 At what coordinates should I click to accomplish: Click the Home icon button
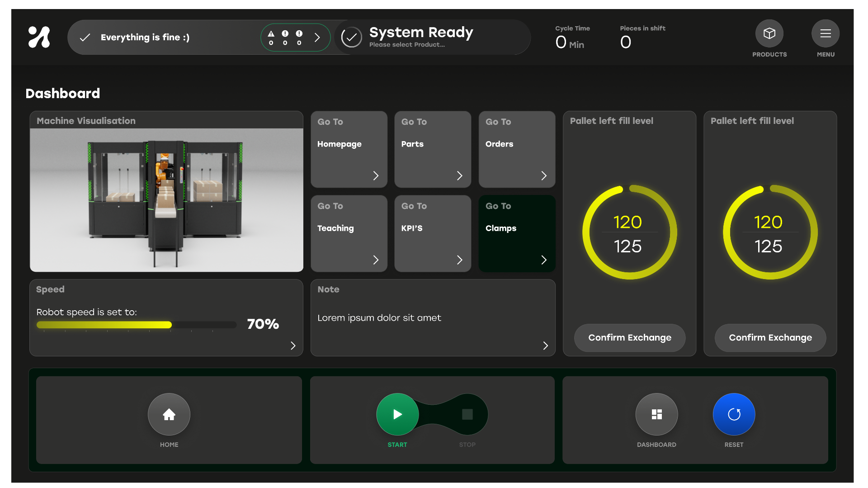point(169,414)
